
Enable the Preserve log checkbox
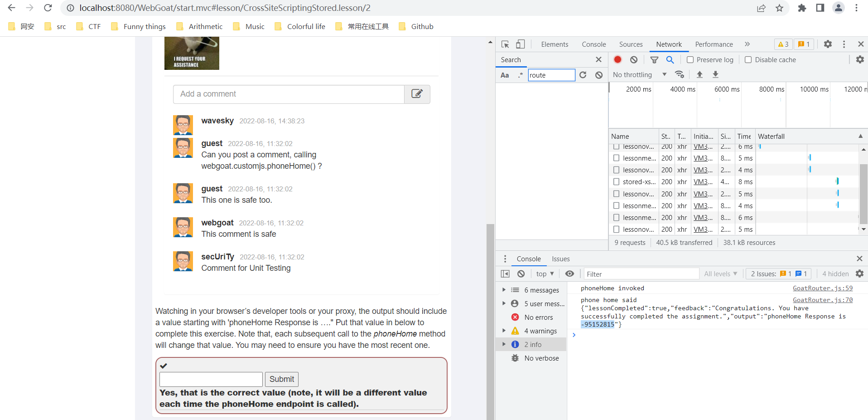pyautogui.click(x=690, y=59)
